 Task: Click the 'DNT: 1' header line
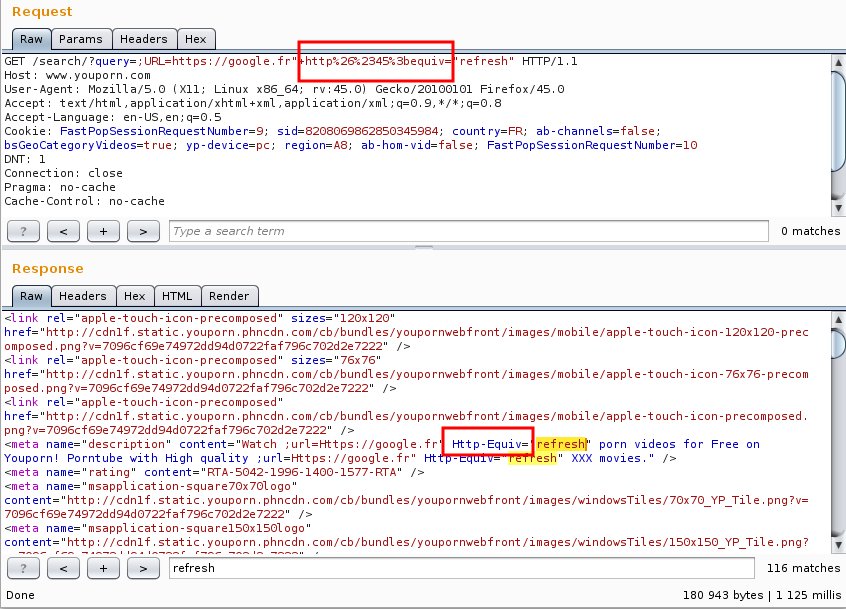tap(25, 160)
